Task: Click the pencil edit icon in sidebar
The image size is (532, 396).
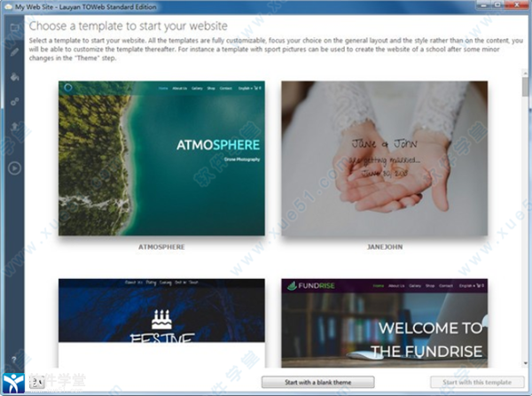Action: coord(13,52)
